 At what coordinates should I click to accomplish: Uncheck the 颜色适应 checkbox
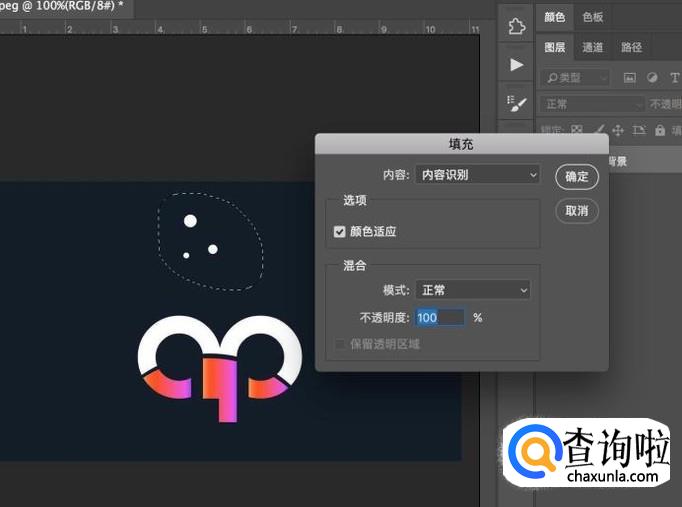tap(340, 231)
